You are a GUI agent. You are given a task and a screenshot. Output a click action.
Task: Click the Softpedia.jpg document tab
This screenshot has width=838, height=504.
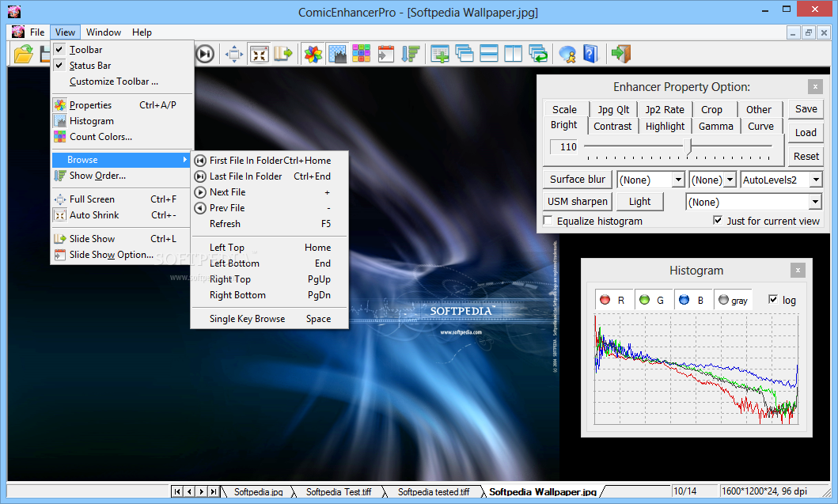pos(258,491)
